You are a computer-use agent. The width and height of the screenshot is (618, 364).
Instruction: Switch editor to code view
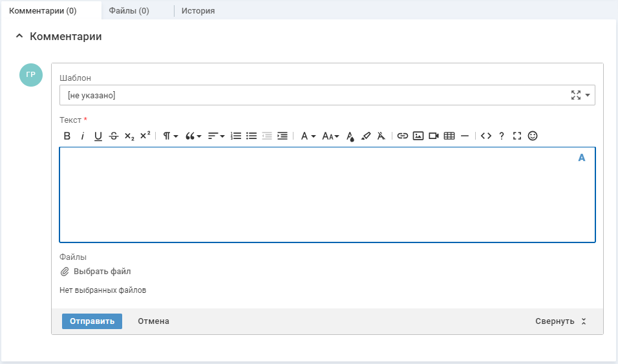(486, 136)
